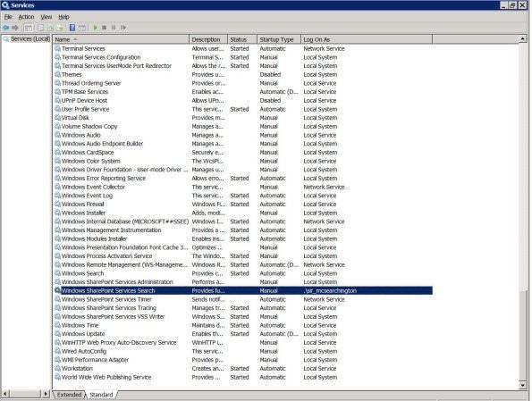
Task: Open the Help menu
Action: click(63, 17)
